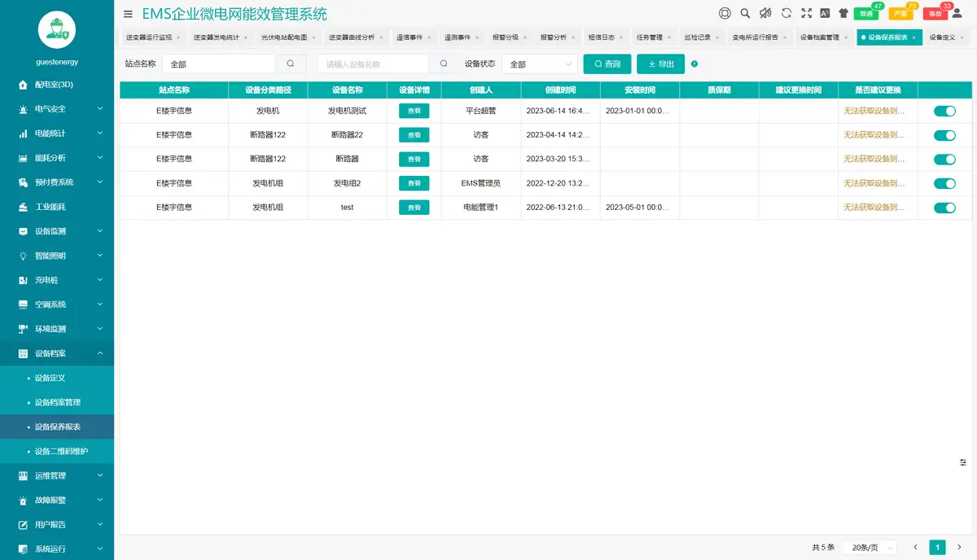This screenshot has width=977, height=560.
Task: Refresh the page with the refresh icon
Action: coord(786,13)
